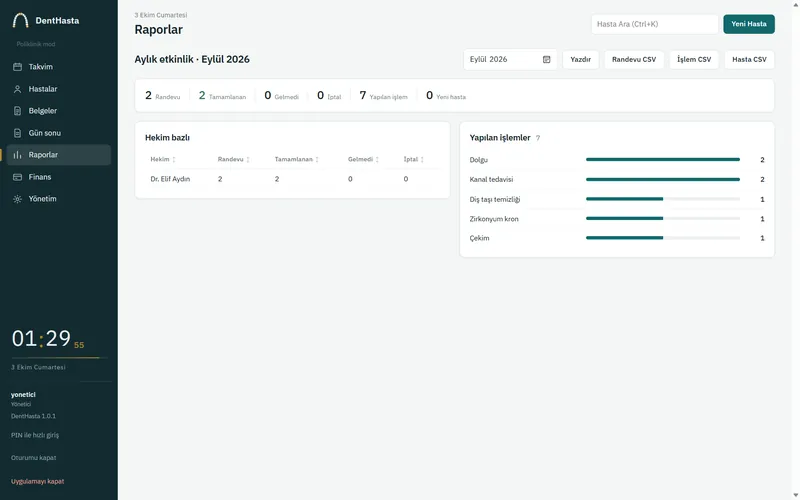800x500 pixels.
Task: Click the help question mark beside Yapılan işlemler
Action: coord(538,138)
